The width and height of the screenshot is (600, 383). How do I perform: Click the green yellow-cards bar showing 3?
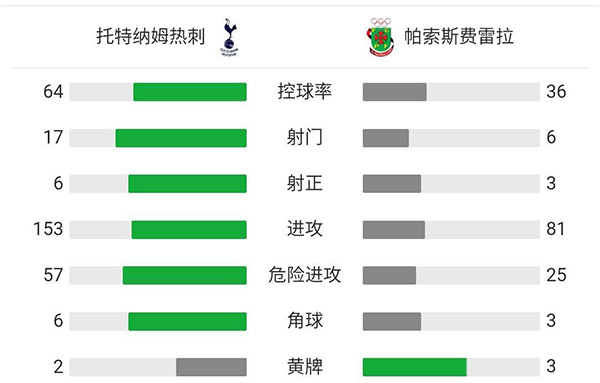(x=415, y=367)
